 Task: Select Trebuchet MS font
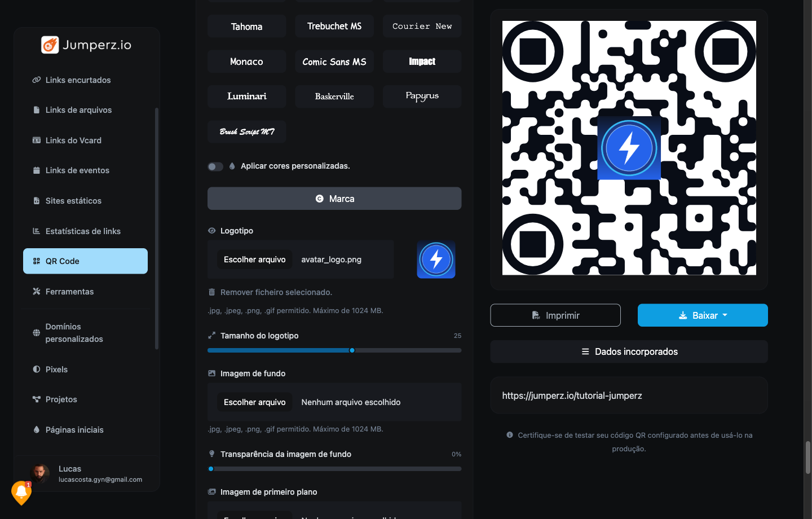pyautogui.click(x=334, y=27)
